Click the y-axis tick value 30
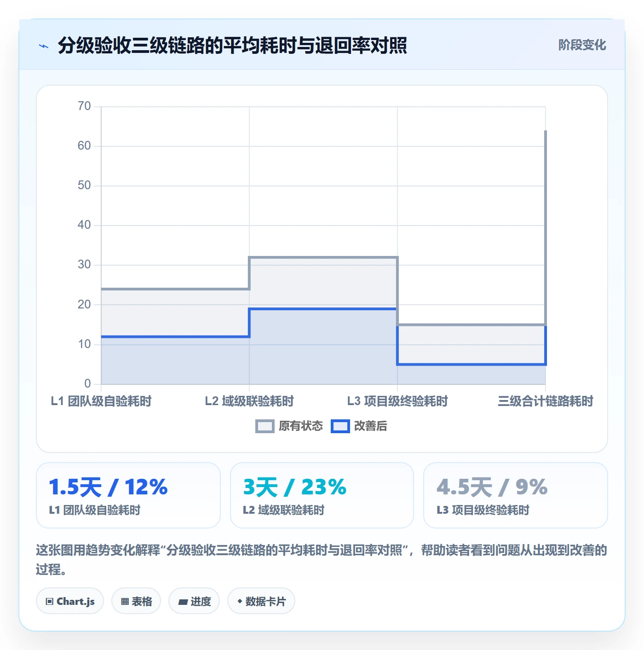 click(84, 265)
